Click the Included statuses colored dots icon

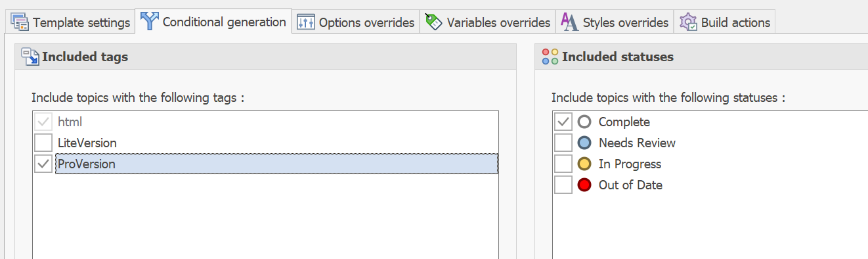click(x=550, y=57)
